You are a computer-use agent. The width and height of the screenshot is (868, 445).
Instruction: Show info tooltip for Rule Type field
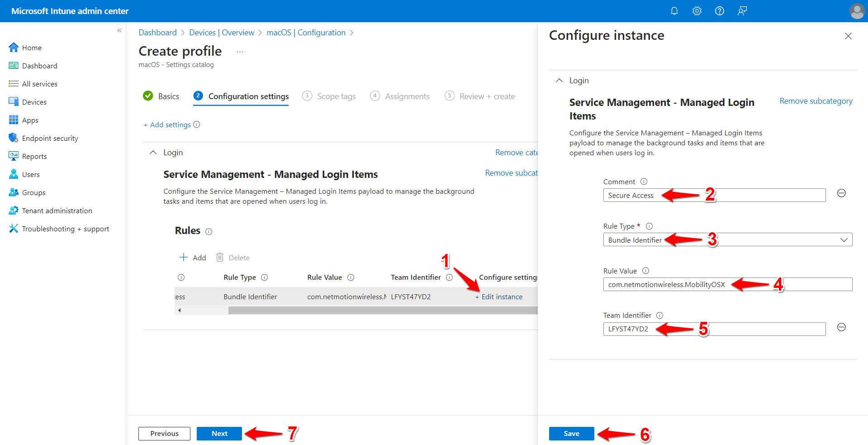pyautogui.click(x=649, y=226)
